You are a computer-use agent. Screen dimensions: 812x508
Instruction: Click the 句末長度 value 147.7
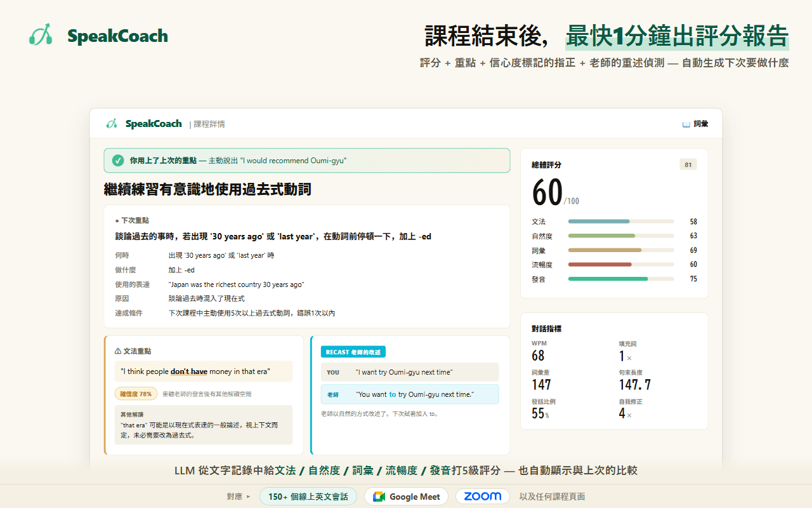point(635,385)
